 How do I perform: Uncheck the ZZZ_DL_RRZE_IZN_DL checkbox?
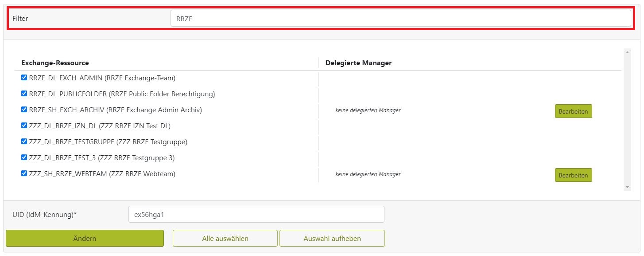(x=24, y=126)
